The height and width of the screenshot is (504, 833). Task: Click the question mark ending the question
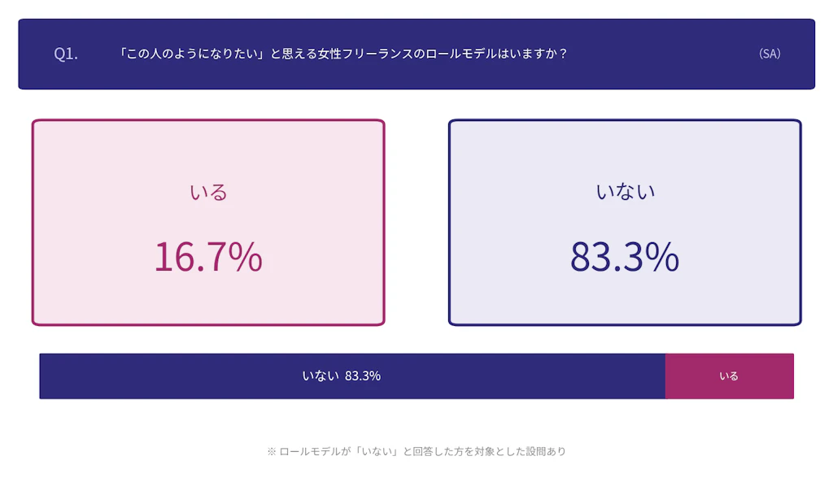[x=563, y=54]
